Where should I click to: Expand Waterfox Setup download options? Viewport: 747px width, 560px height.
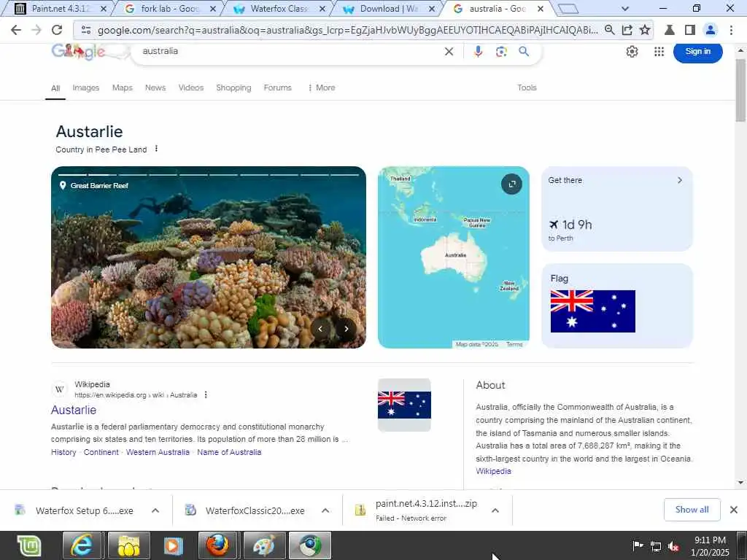click(x=155, y=510)
